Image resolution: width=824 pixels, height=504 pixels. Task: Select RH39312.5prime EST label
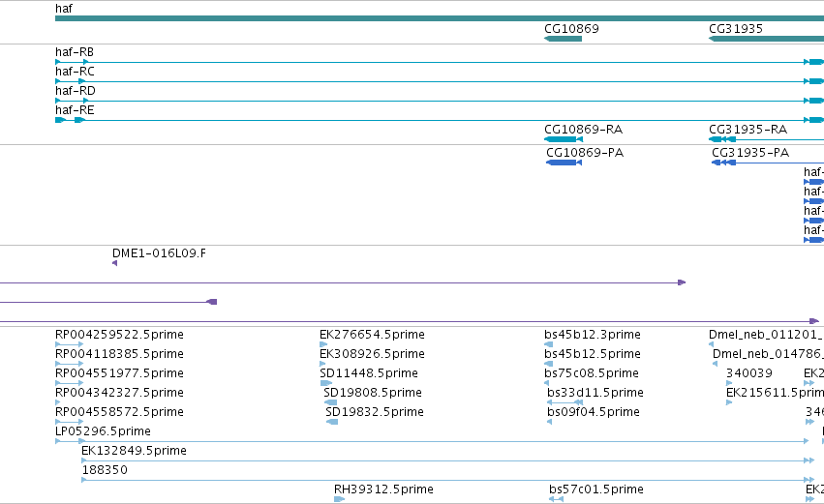click(x=383, y=489)
